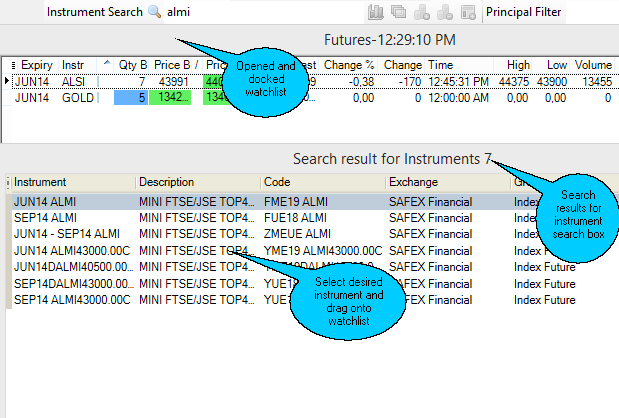
Task: Click the bar chart toolbar icon
Action: [x=376, y=12]
